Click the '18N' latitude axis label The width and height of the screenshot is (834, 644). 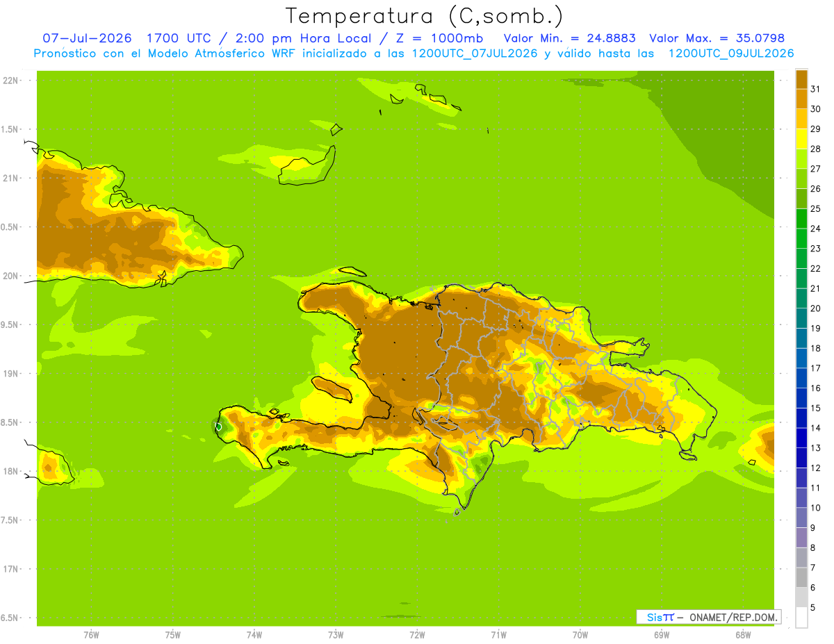click(x=10, y=471)
